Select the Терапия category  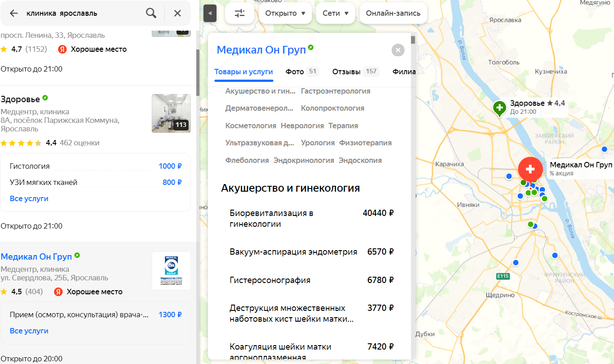(343, 126)
